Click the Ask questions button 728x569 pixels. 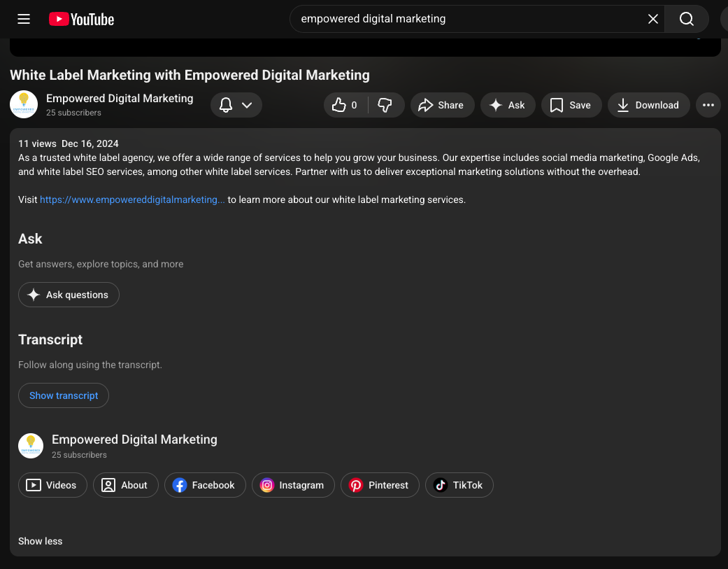[x=68, y=295]
